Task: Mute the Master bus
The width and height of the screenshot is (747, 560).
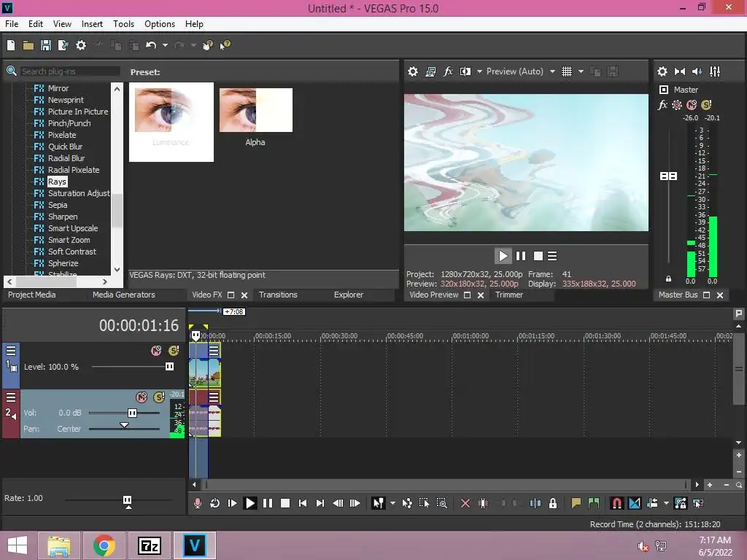Action: click(x=692, y=105)
